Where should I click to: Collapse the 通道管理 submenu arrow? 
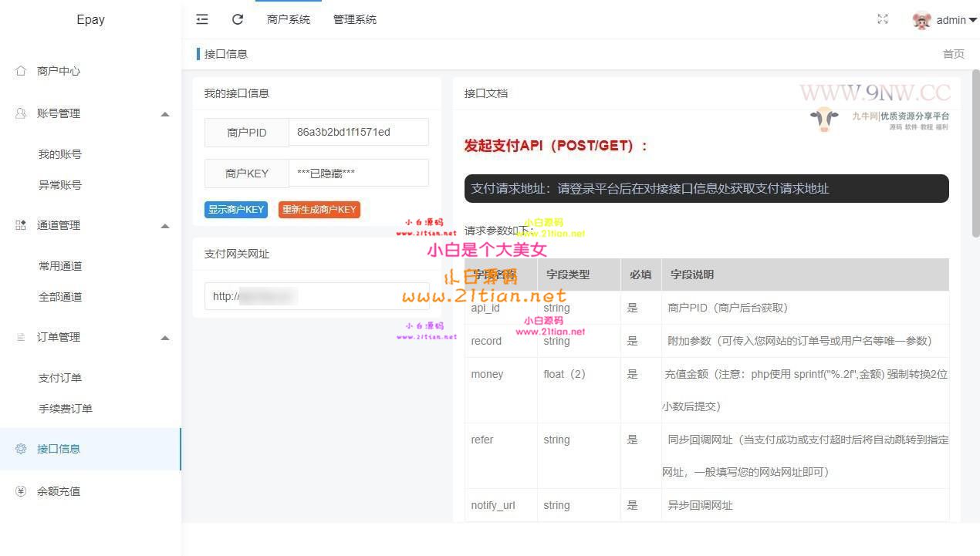coord(164,226)
